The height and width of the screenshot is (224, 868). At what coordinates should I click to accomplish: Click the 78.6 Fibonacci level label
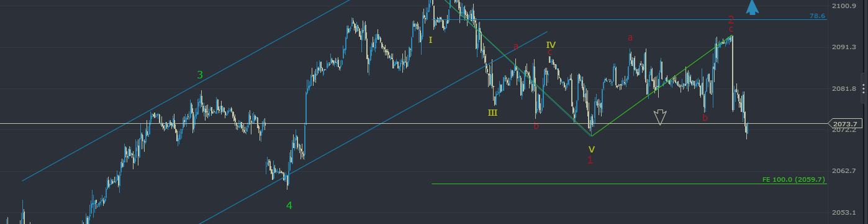818,16
